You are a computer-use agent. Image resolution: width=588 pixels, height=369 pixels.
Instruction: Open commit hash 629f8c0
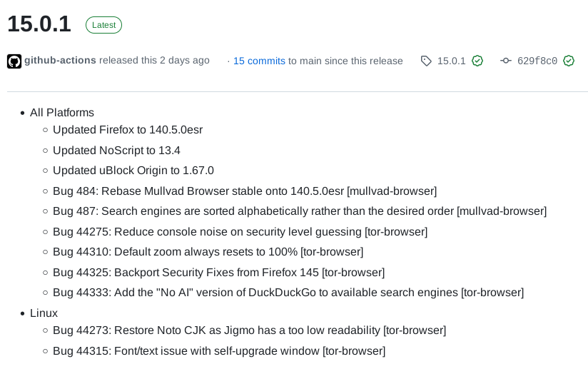537,61
